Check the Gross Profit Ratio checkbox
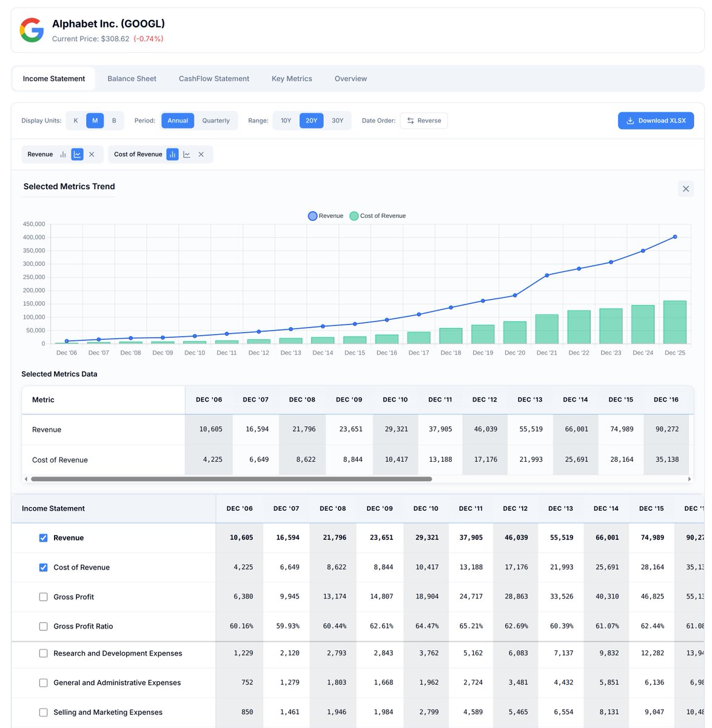This screenshot has width=712, height=728. pyautogui.click(x=43, y=627)
